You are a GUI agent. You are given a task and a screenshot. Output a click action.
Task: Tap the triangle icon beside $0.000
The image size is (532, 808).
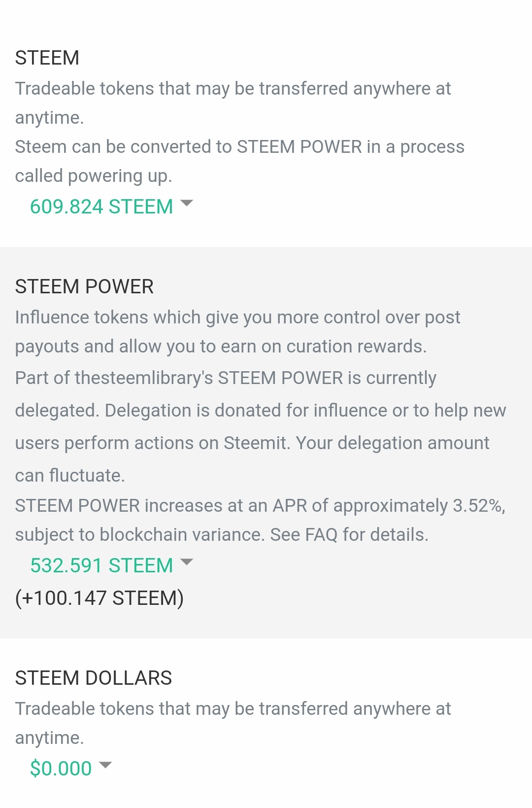tap(105, 765)
